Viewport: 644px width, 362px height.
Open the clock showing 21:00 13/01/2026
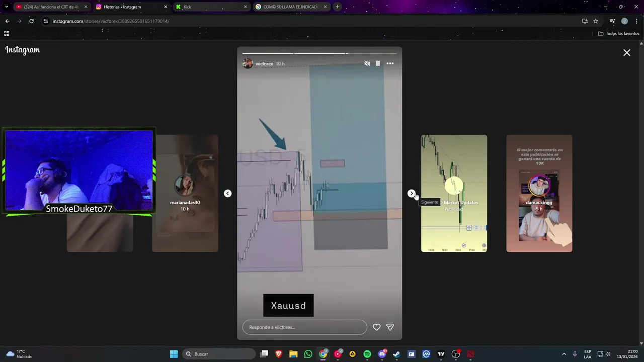click(x=627, y=354)
